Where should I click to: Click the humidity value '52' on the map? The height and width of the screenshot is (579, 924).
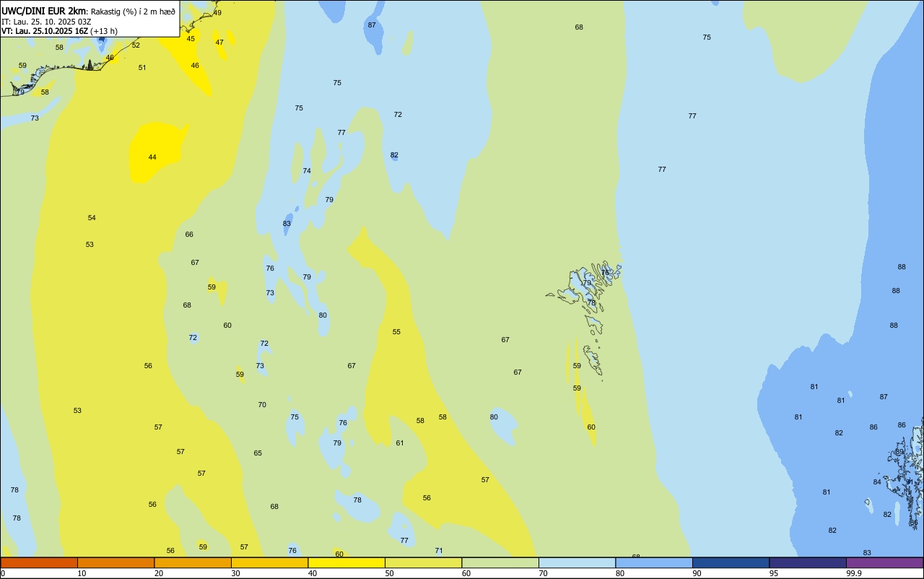point(136,45)
